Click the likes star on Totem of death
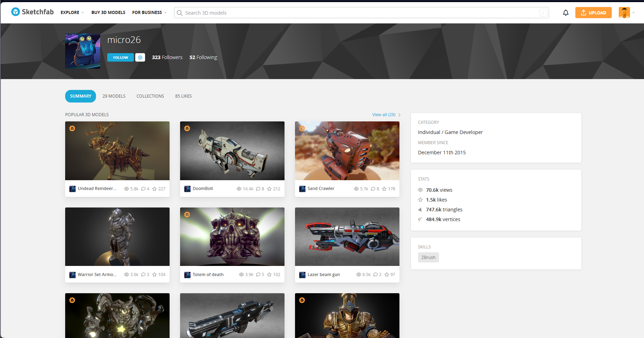 269,275
